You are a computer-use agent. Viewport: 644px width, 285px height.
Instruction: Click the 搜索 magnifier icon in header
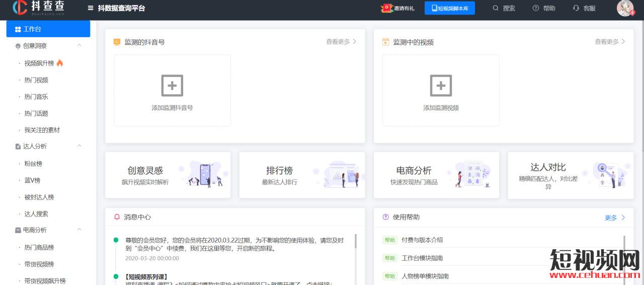496,8
